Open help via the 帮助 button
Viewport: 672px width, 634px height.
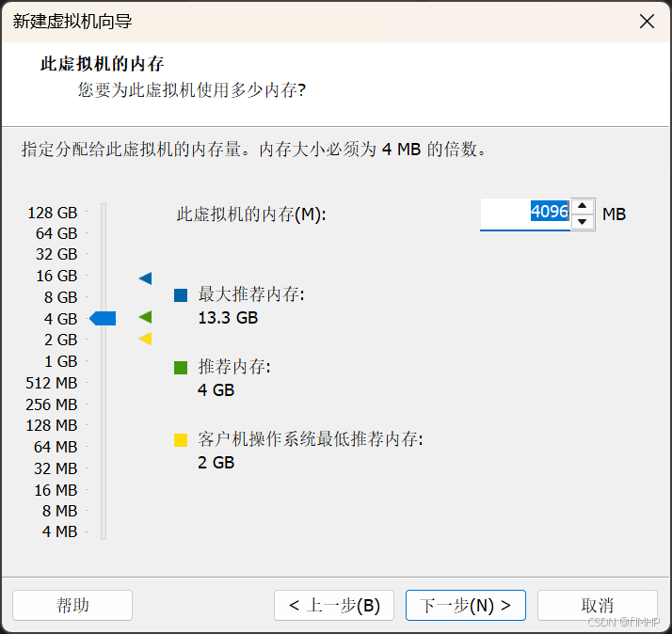pyautogui.click(x=72, y=605)
